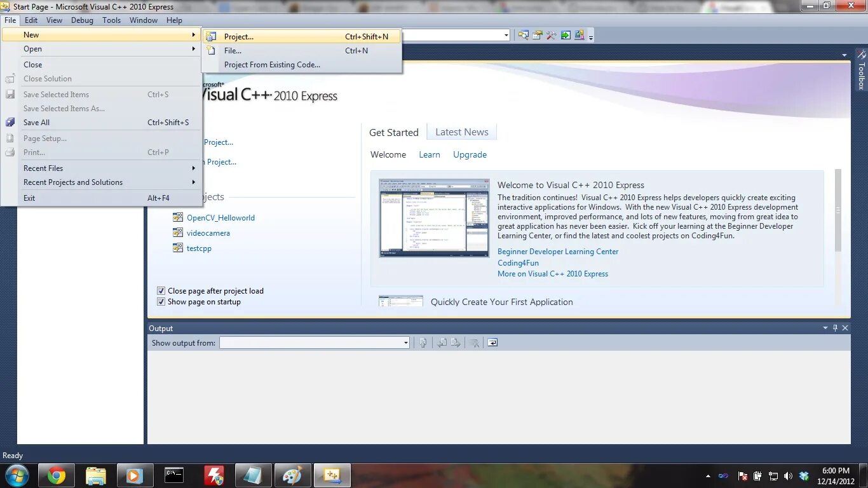Image resolution: width=868 pixels, height=488 pixels.
Task: Open the Tools menu
Action: [x=111, y=20]
